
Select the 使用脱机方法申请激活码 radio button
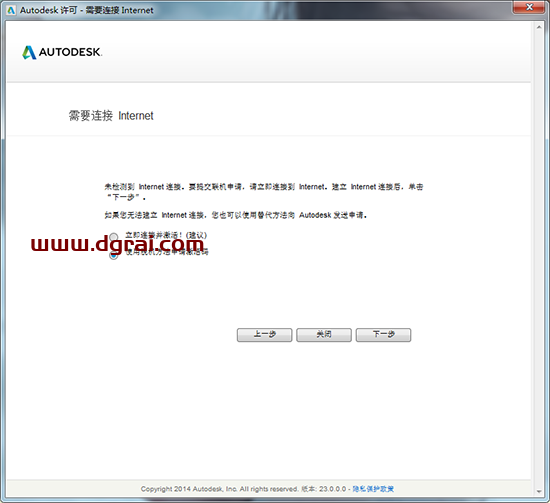coord(113,255)
